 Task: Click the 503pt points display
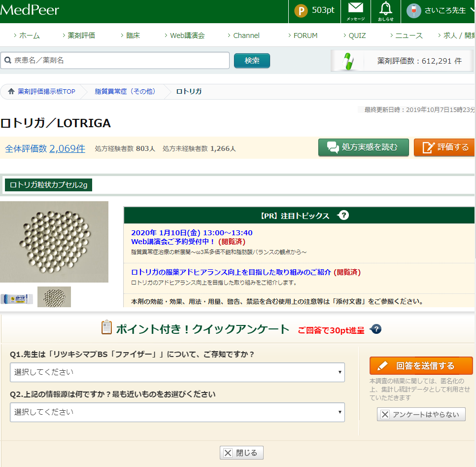323,10
